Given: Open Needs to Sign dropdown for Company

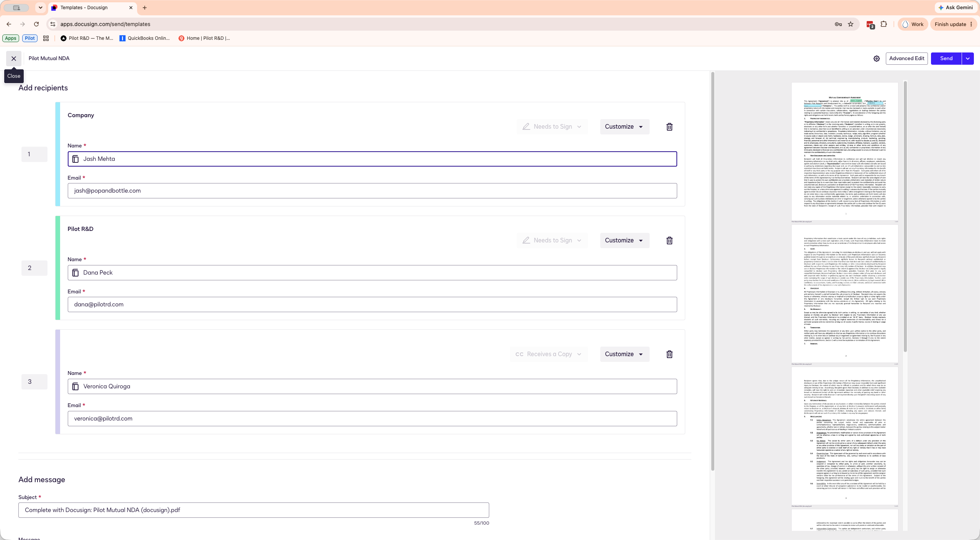Looking at the screenshot, I should tap(552, 127).
